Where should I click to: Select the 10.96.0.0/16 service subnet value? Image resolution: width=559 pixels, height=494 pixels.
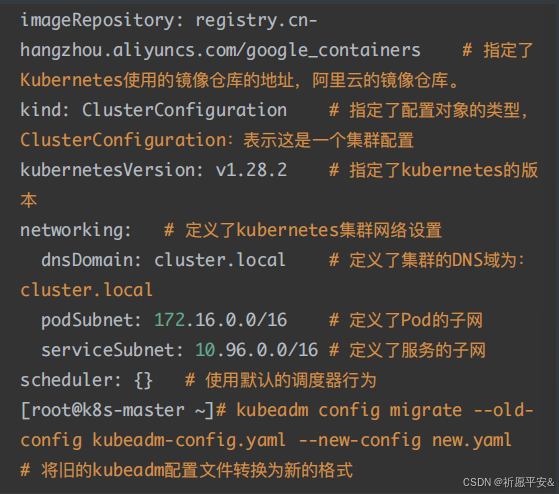256,350
